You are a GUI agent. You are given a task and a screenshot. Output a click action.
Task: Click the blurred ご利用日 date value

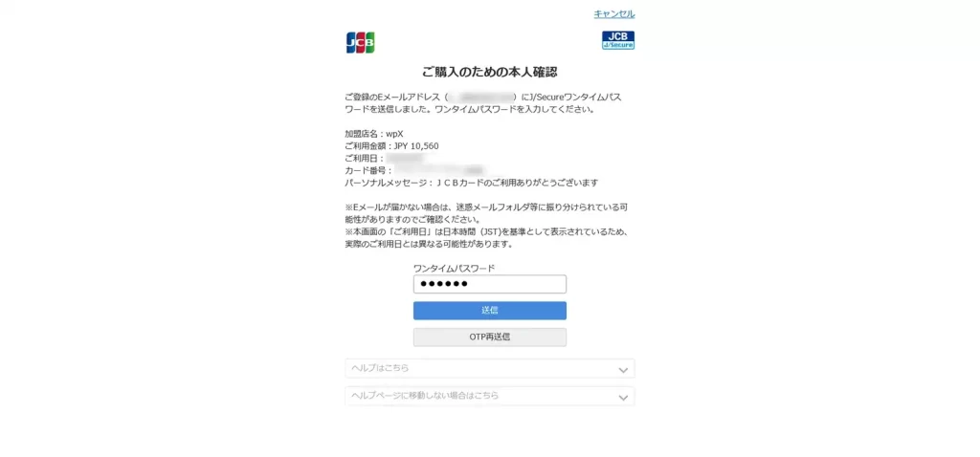click(405, 159)
